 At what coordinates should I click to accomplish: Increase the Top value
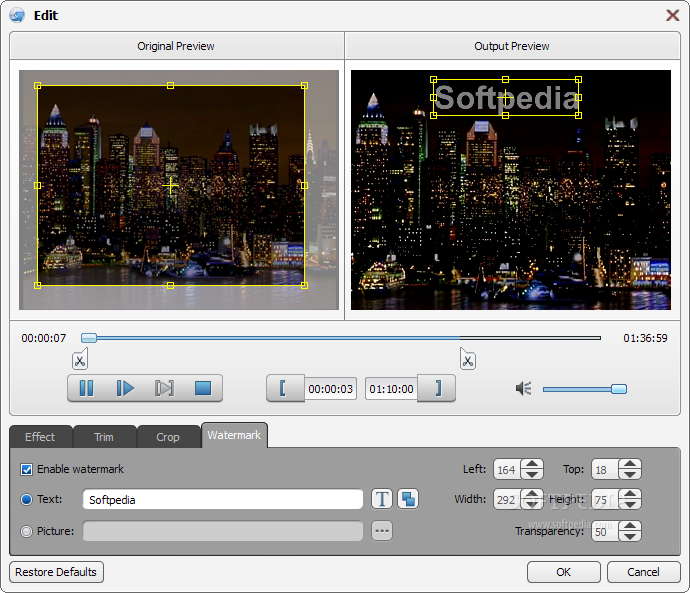pyautogui.click(x=630, y=464)
